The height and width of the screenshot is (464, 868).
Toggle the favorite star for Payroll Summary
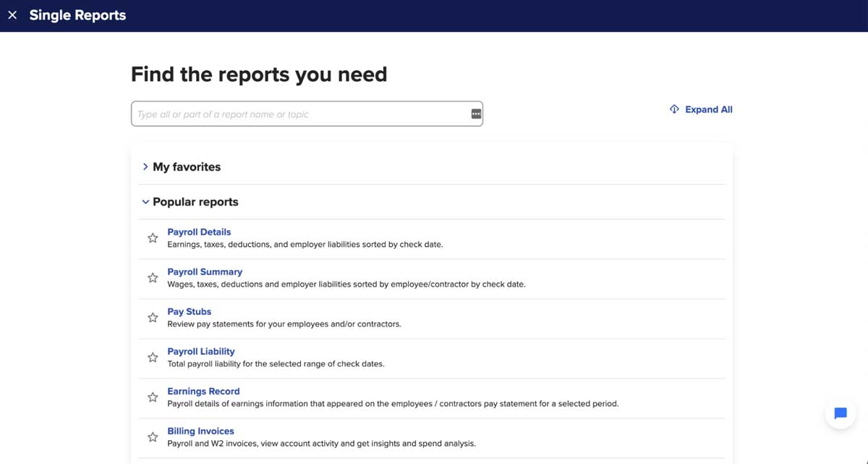pos(153,277)
